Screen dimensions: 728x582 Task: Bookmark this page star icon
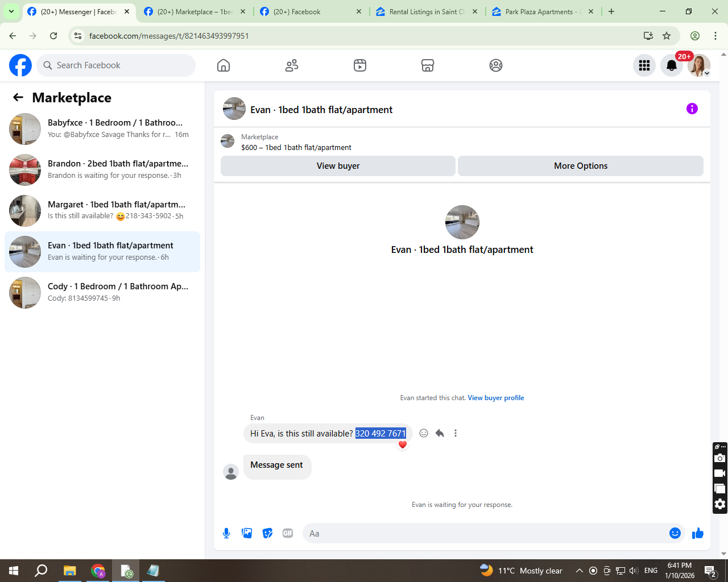[667, 36]
